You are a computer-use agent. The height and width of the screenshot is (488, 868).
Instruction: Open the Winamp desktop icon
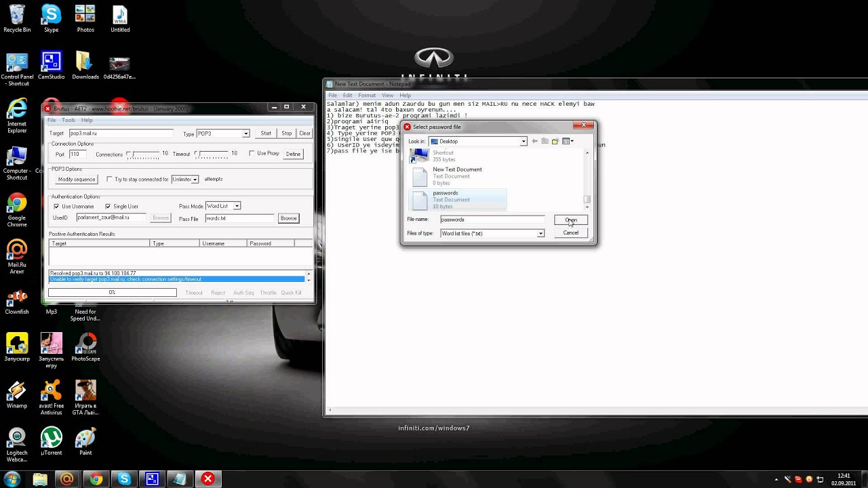(17, 395)
